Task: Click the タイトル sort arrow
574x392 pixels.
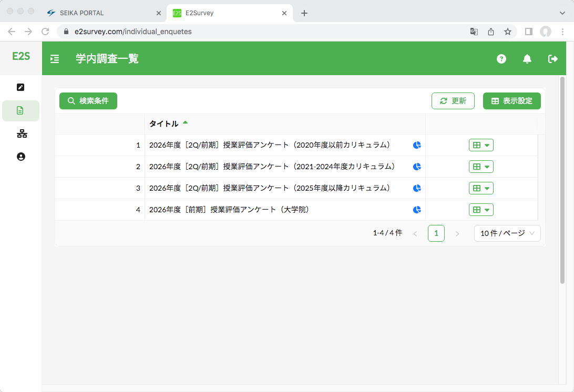Action: point(185,122)
